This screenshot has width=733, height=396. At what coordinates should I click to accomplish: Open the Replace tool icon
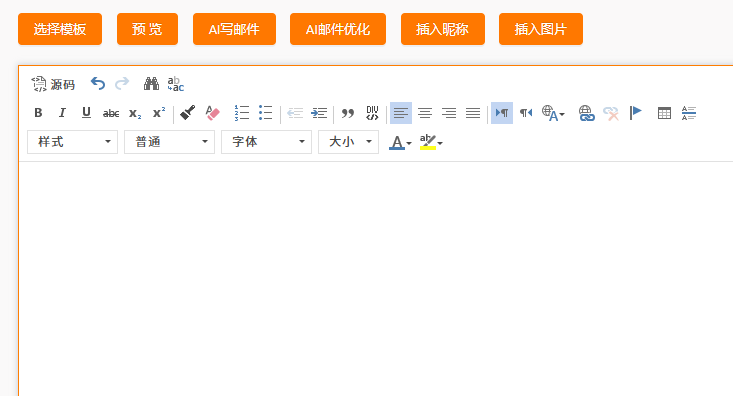tap(176, 84)
